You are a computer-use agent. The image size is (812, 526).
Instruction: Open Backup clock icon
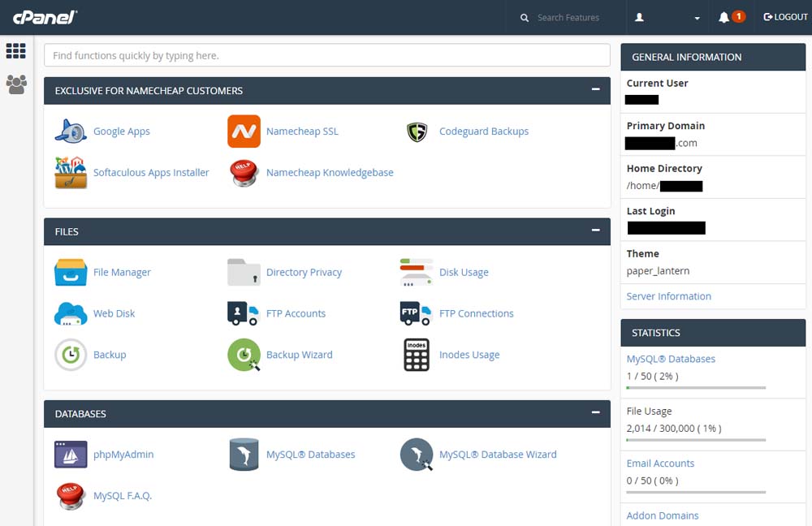point(71,355)
